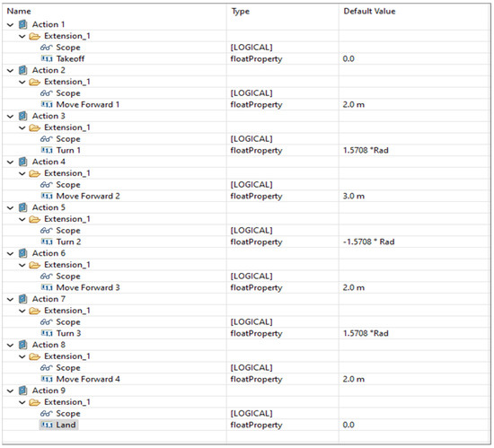
Task: Click the 1.5708 *Rad value for Turn 1
Action: [x=366, y=150]
